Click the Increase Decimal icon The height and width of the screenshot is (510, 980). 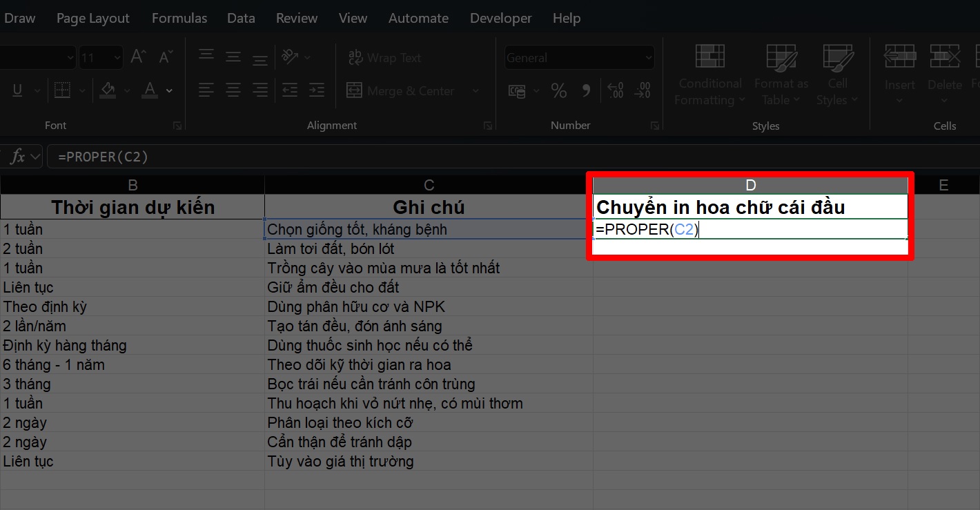tap(614, 90)
